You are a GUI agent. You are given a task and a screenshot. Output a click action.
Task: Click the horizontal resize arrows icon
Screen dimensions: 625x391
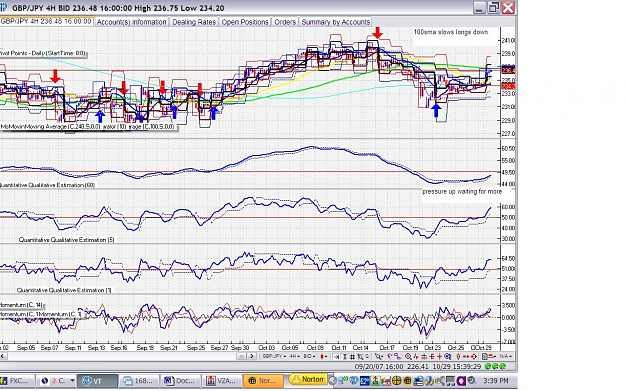click(x=466, y=356)
